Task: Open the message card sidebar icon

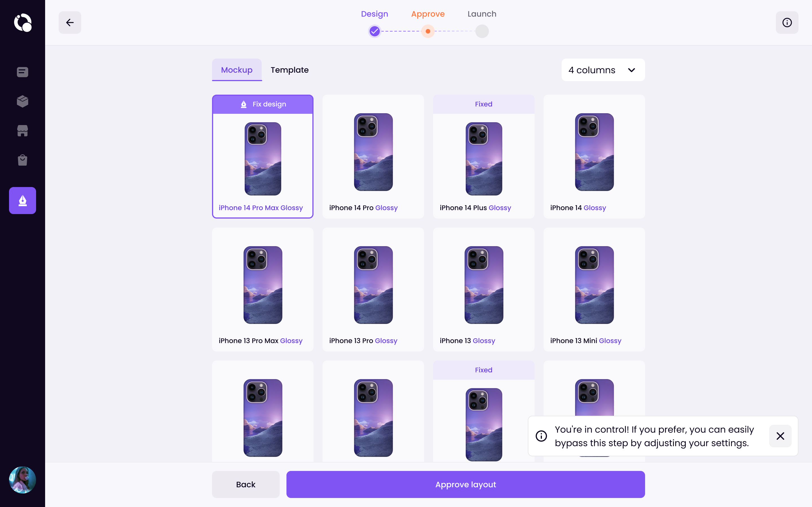Action: (23, 72)
